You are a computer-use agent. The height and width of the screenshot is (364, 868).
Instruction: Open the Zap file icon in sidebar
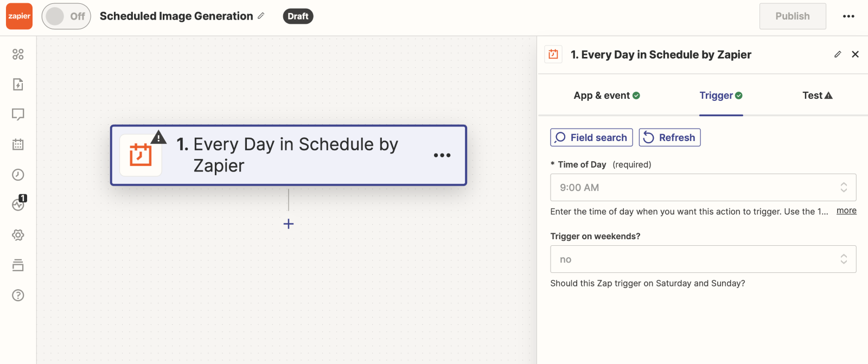tap(18, 84)
